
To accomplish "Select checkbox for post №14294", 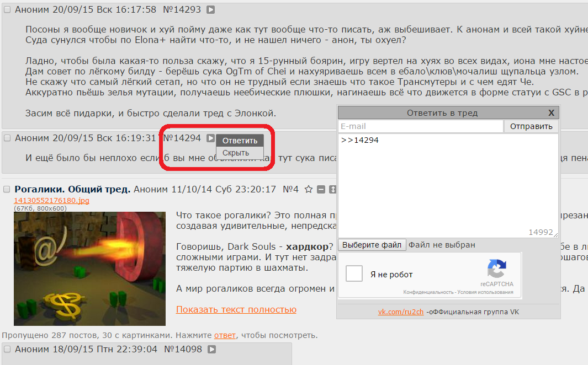I will point(7,138).
